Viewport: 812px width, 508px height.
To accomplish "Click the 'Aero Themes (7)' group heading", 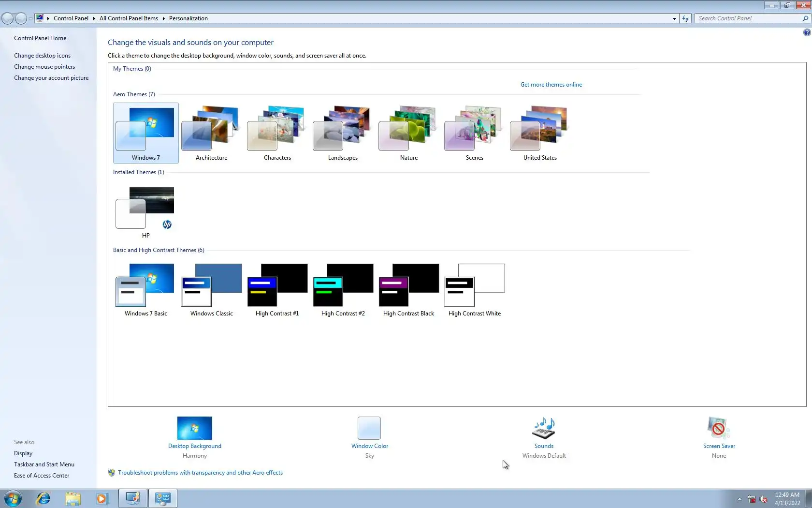I will (x=134, y=94).
